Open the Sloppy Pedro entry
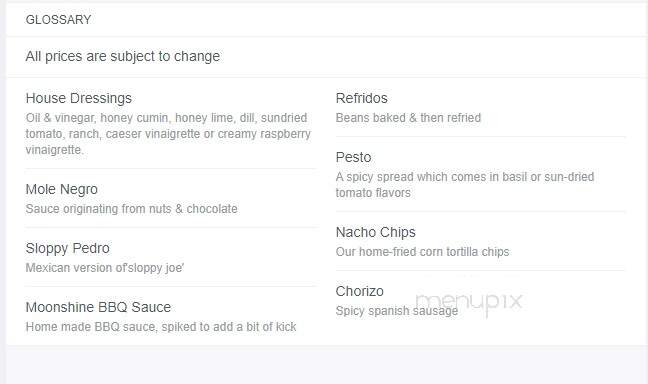This screenshot has width=648, height=384. click(x=67, y=248)
